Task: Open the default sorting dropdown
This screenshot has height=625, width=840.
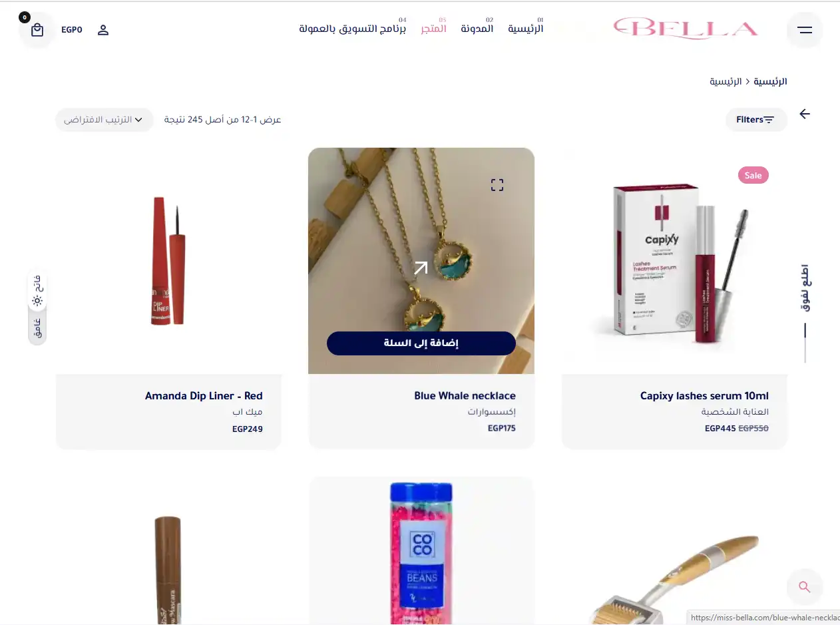Action: (x=105, y=120)
